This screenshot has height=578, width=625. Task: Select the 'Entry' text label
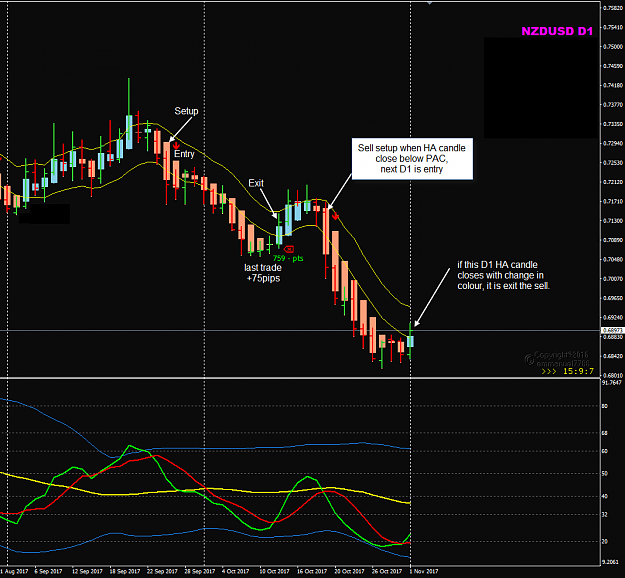click(184, 154)
